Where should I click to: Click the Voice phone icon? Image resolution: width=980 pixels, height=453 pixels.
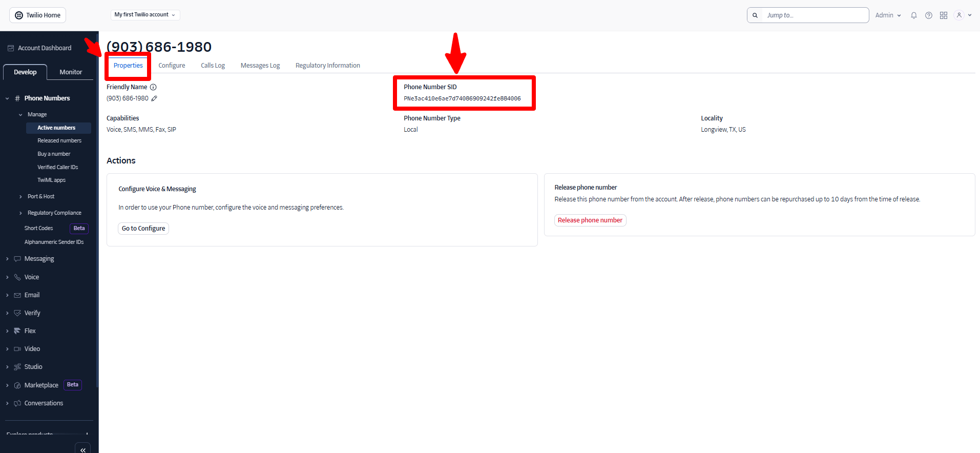[17, 277]
